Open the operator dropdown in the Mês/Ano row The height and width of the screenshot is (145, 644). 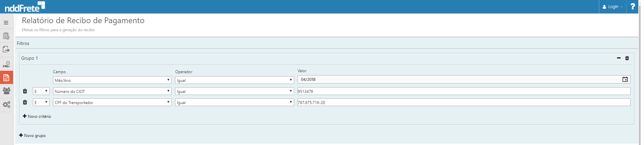click(x=234, y=80)
